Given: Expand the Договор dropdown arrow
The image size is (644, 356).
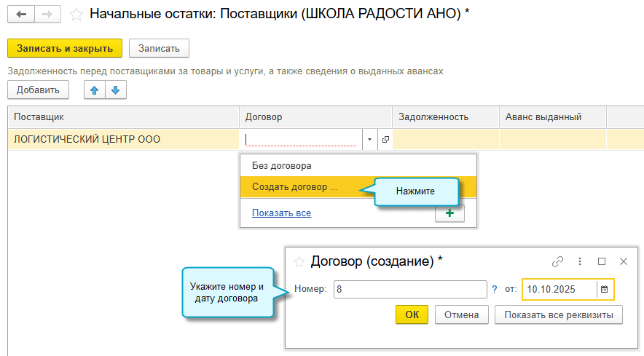Looking at the screenshot, I should click(369, 139).
